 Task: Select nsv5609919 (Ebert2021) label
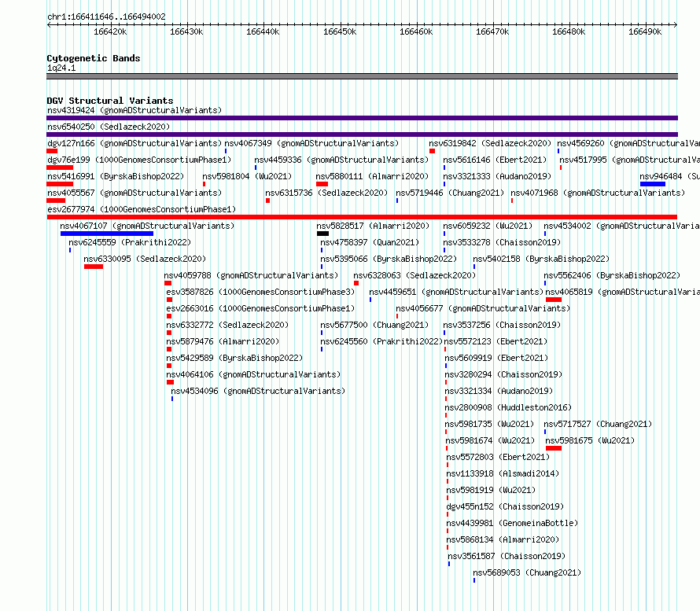point(496,358)
